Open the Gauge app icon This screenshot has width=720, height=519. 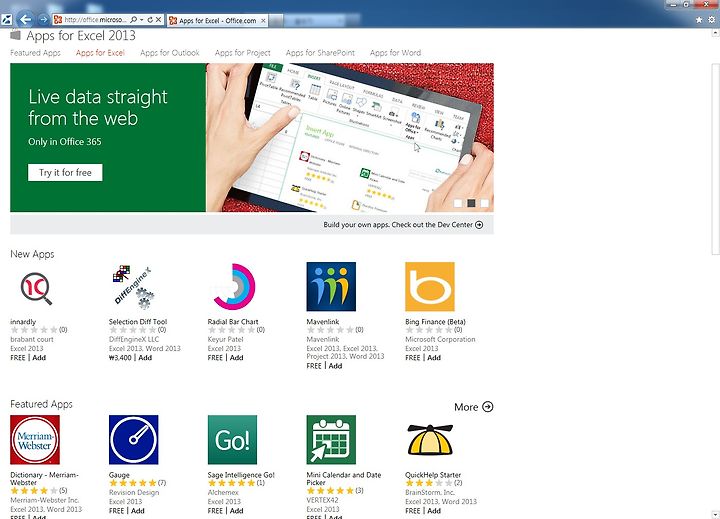click(x=134, y=440)
